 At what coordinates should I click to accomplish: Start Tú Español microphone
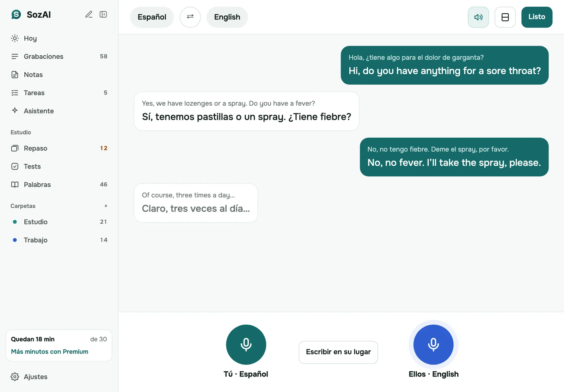click(246, 344)
